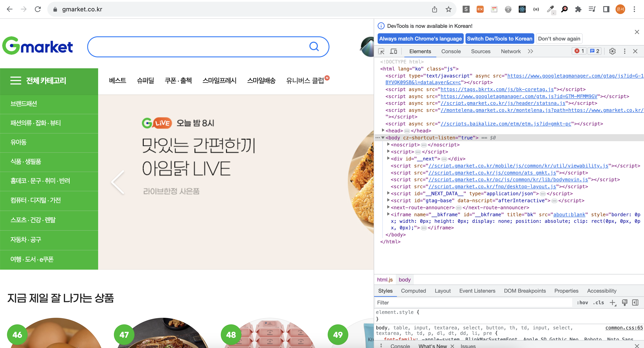This screenshot has width=644, height=348.
Task: Switch to the Console panel tab
Action: tap(451, 51)
